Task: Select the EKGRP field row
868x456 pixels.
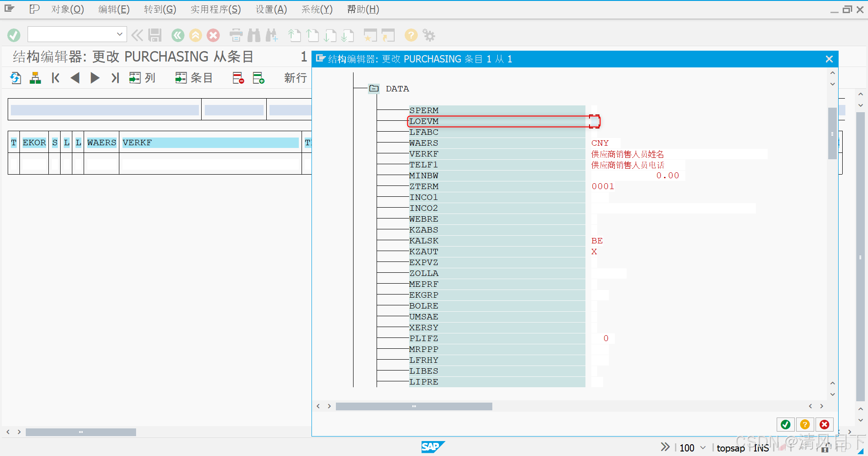Action: (x=497, y=295)
